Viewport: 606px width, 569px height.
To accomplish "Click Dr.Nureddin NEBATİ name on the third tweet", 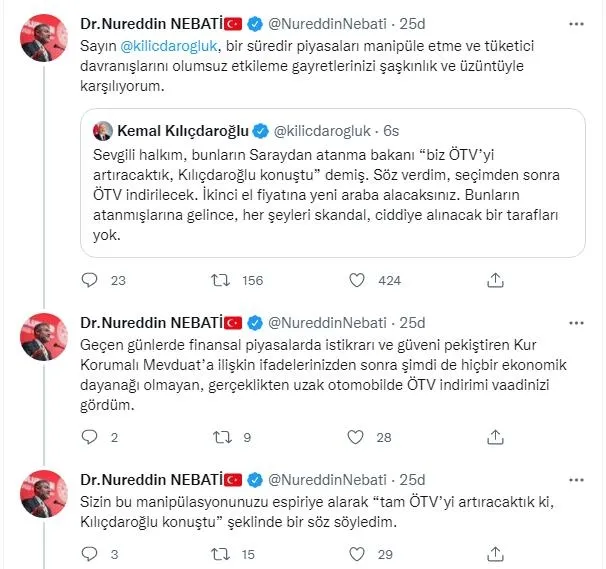I will tap(150, 478).
